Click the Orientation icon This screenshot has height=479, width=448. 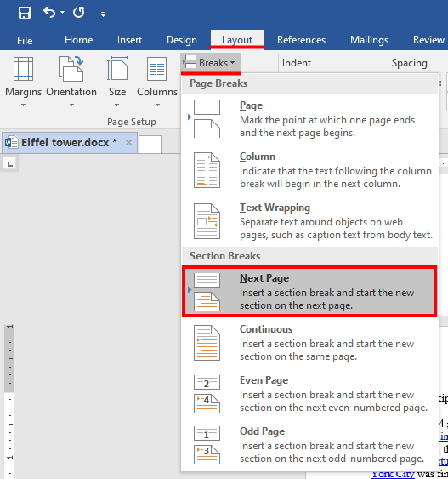71,69
